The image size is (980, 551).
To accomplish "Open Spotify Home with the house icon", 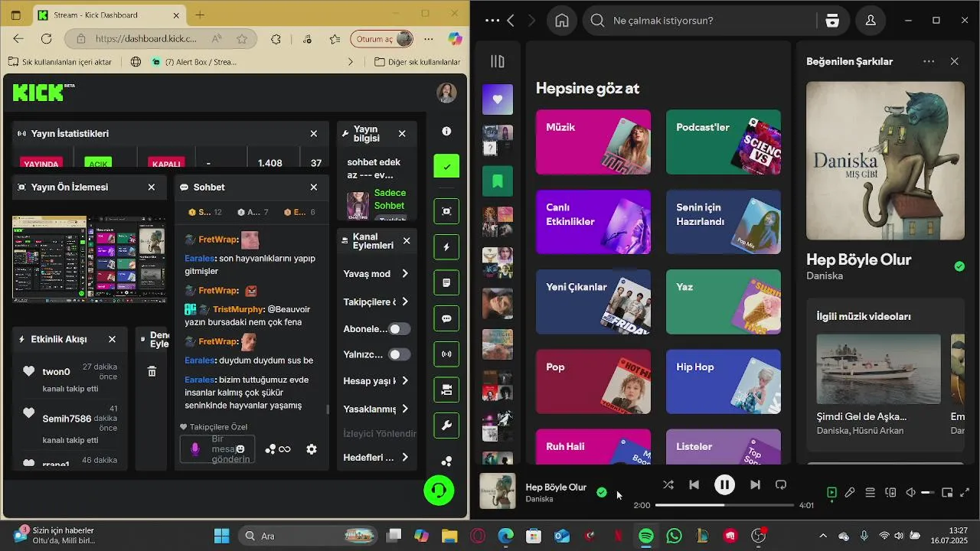I will (562, 21).
